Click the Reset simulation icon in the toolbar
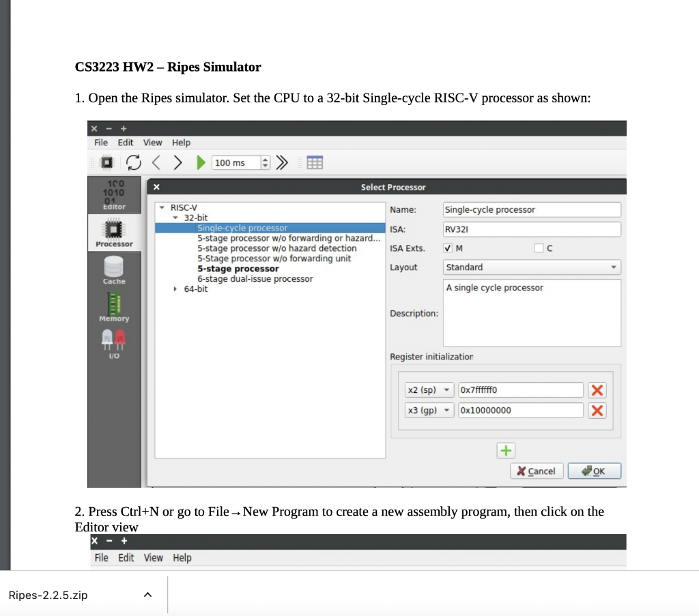This screenshot has height=616, width=699. coord(134,162)
